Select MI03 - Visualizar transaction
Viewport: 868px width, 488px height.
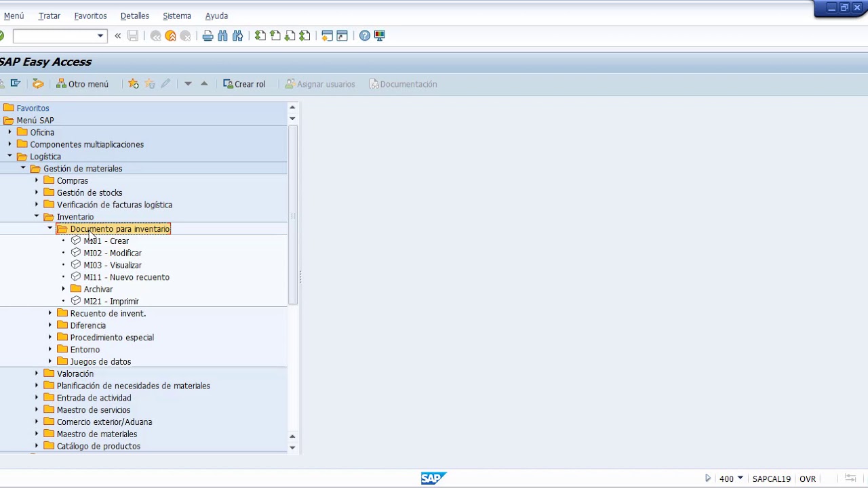[113, 266]
